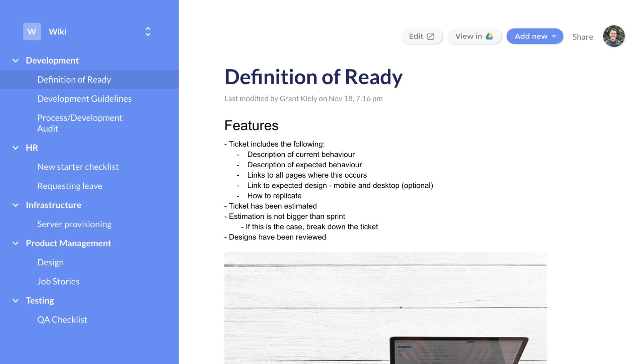Click the Share icon button
The width and height of the screenshot is (643, 364).
(582, 36)
